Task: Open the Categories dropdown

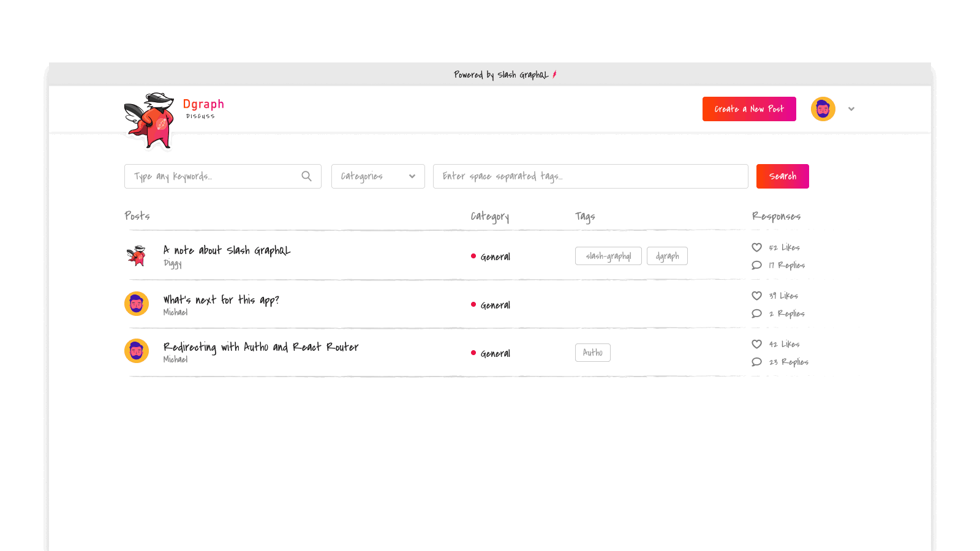Action: [378, 176]
